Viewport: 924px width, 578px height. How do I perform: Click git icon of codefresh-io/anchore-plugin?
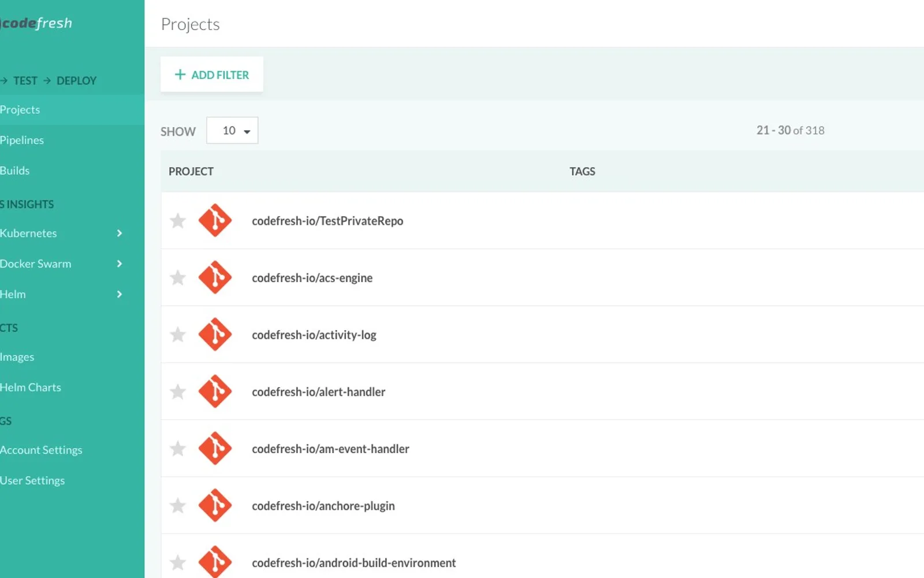pyautogui.click(x=215, y=505)
